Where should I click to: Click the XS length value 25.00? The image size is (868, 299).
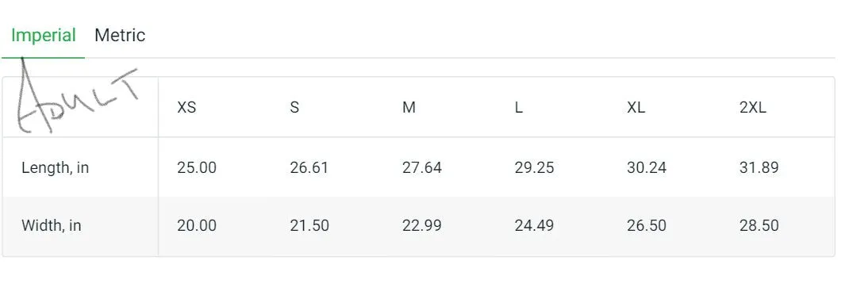coord(197,167)
